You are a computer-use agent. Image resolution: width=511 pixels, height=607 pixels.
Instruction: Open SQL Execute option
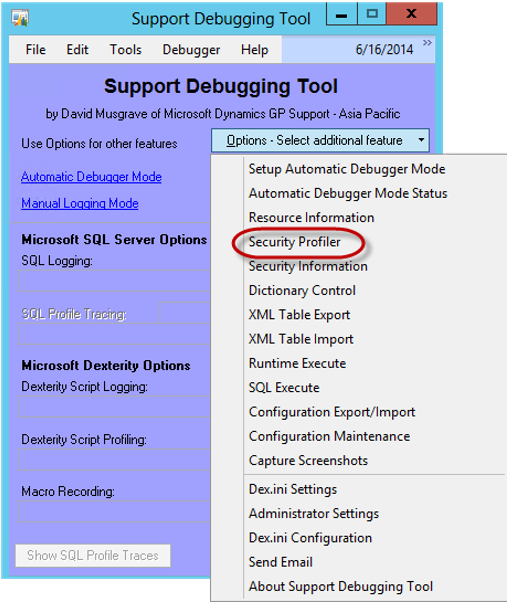[x=284, y=388]
